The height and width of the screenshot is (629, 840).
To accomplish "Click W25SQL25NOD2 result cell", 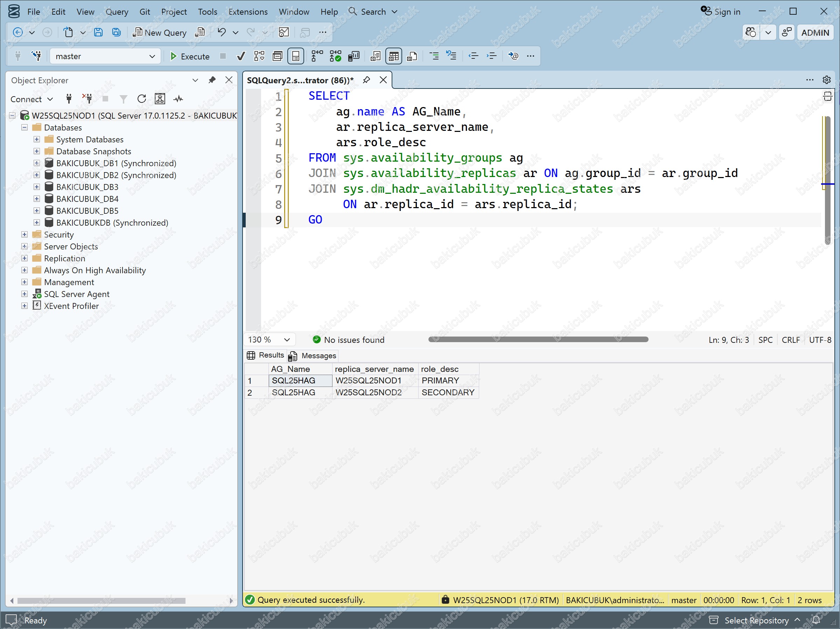I will point(375,393).
